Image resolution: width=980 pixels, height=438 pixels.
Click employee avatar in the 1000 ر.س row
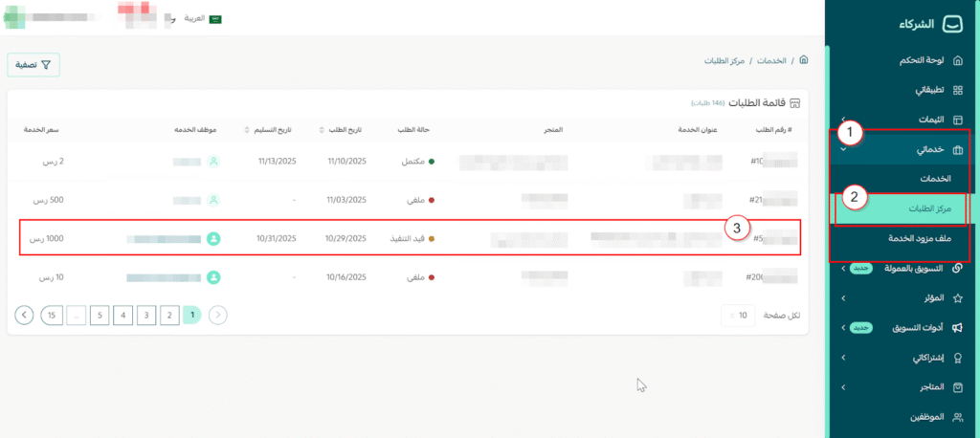coord(213,238)
